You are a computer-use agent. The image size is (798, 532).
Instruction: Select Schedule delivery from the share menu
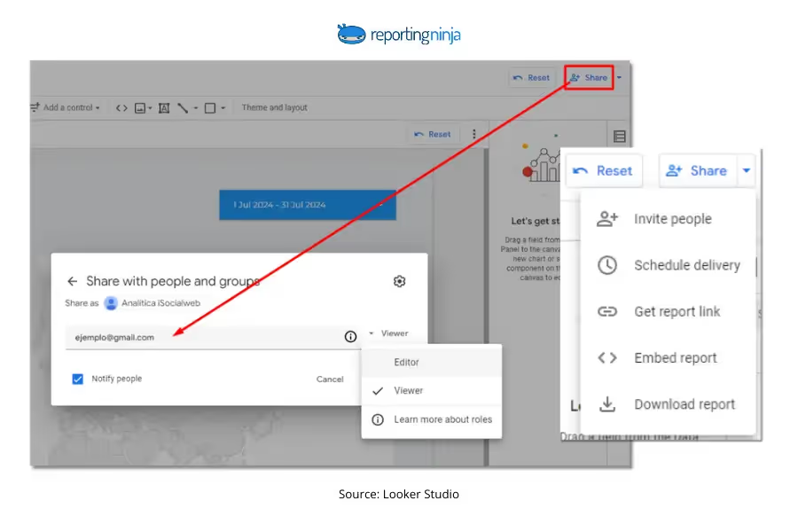coord(668,265)
